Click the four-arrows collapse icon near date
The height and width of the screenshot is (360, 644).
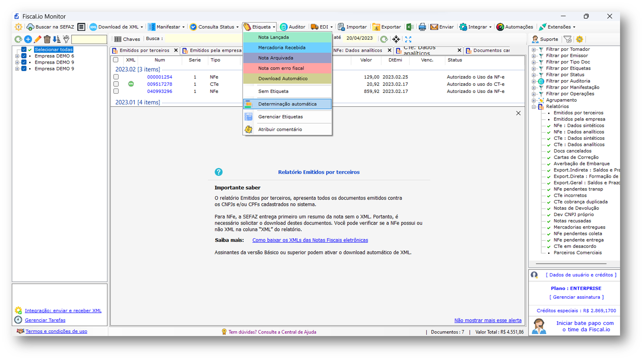click(396, 39)
